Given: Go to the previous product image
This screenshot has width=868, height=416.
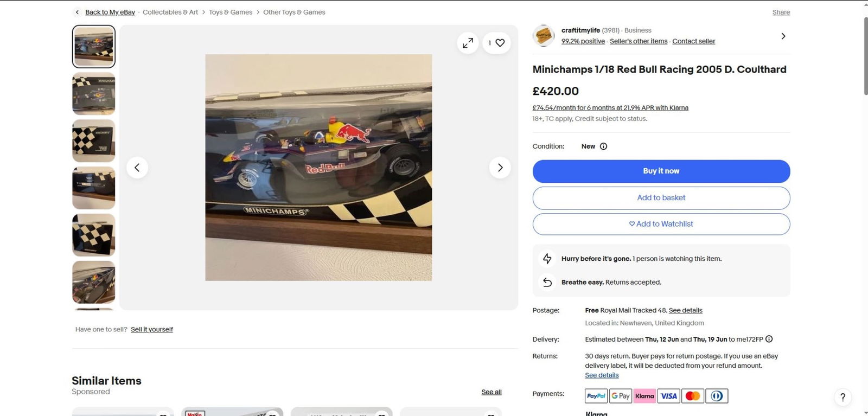Looking at the screenshot, I should [x=137, y=167].
